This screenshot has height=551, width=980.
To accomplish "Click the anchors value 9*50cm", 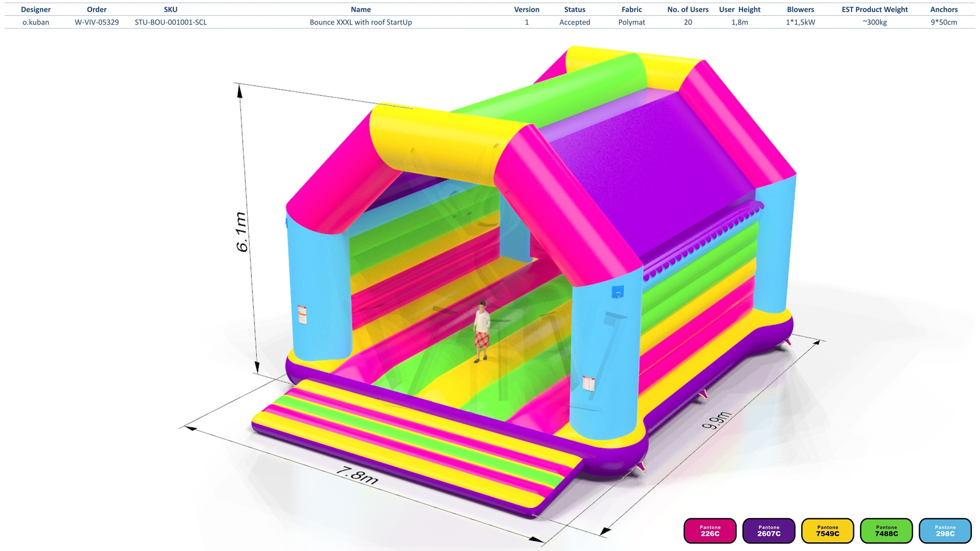I will 944,22.
